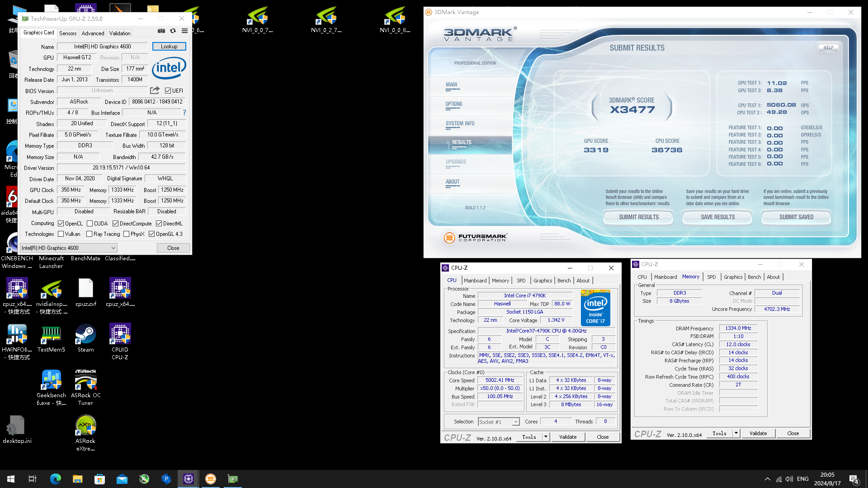Toggle the DirectCompute checkbox
Image resolution: width=868 pixels, height=488 pixels.
[115, 223]
